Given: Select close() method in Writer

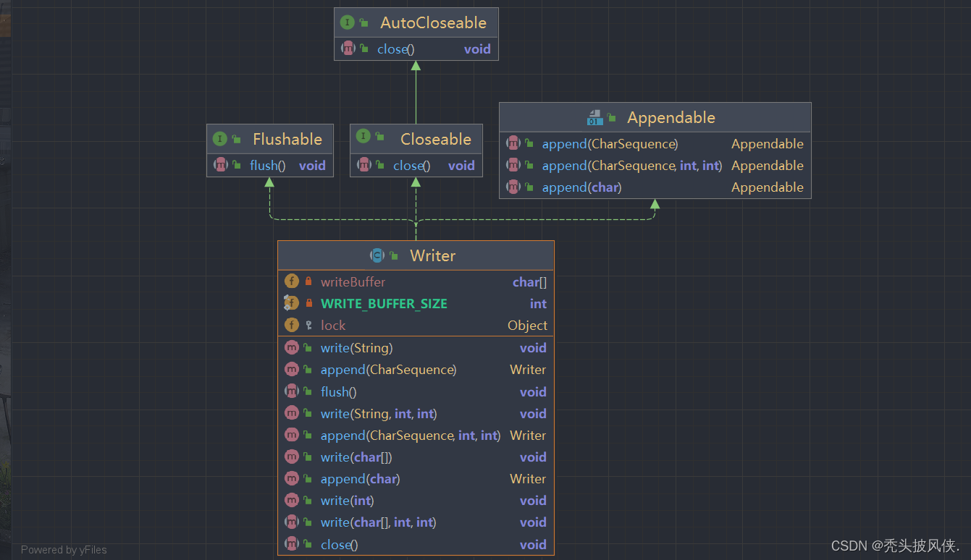Looking at the screenshot, I should (416, 545).
